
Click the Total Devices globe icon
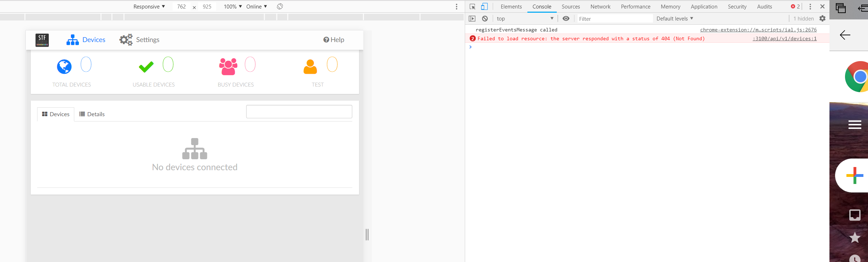click(64, 66)
